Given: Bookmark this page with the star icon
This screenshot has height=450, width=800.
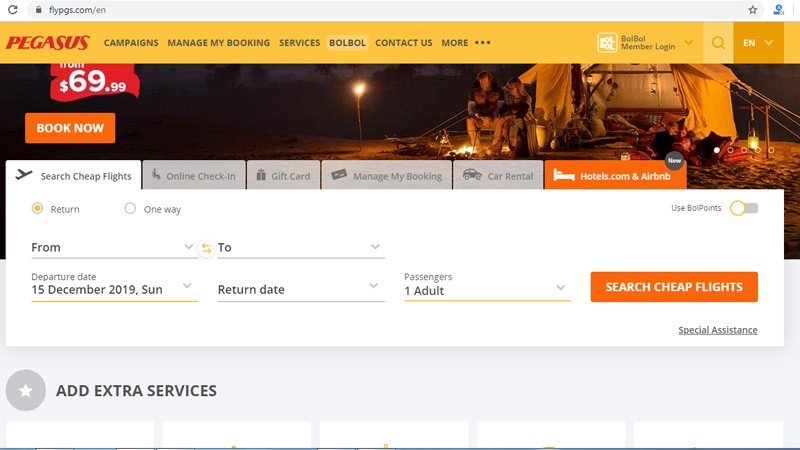Looking at the screenshot, I should [x=753, y=10].
